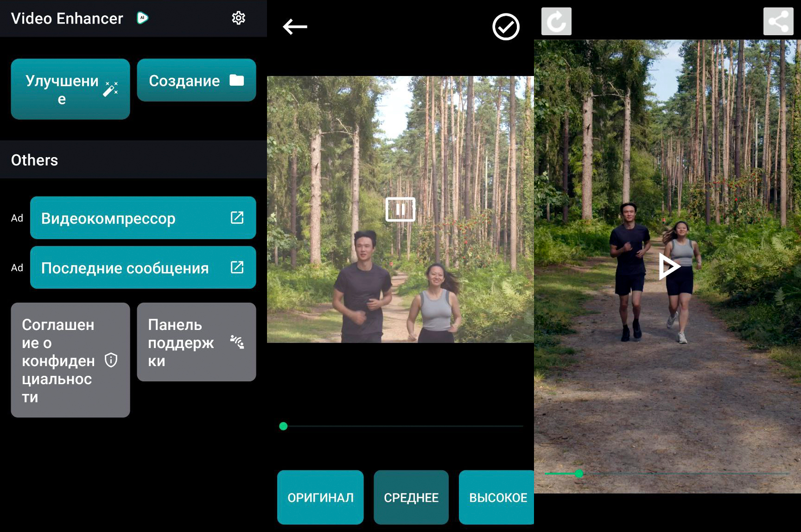Open Последние сообщения ad link
Image resolution: width=801 pixels, height=532 pixels.
point(143,267)
